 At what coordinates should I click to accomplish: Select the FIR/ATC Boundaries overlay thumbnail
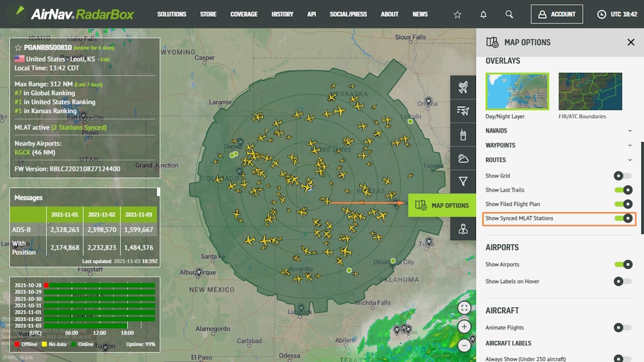click(x=590, y=92)
